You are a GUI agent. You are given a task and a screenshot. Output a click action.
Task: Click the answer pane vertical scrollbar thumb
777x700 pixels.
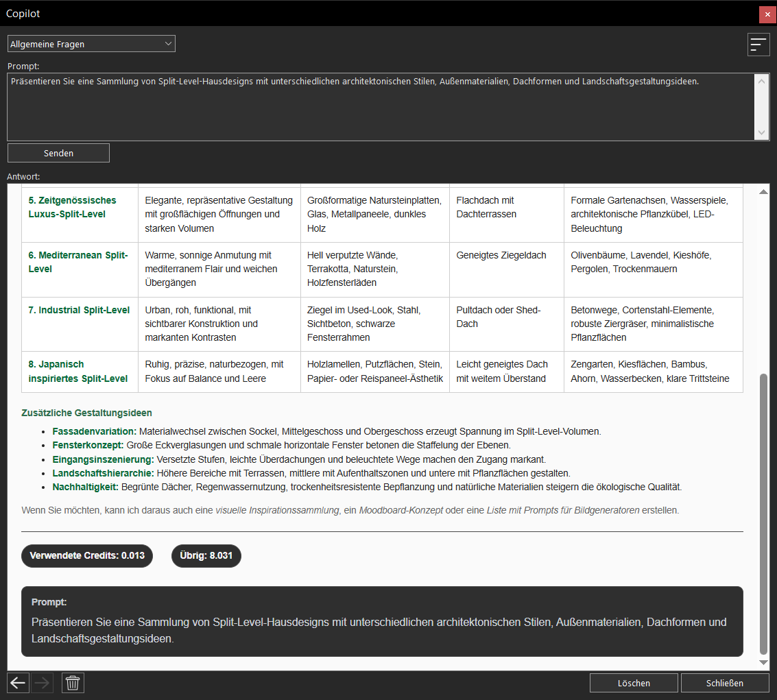(x=763, y=514)
